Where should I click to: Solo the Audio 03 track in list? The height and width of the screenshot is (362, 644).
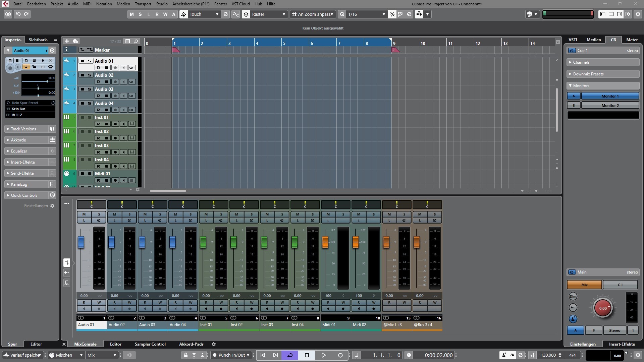90,89
